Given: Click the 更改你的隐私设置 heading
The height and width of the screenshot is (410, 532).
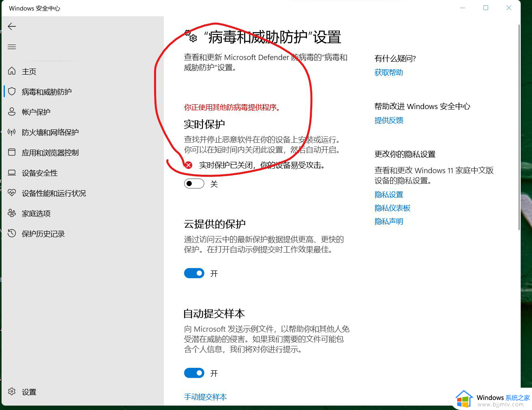Looking at the screenshot, I should [x=405, y=154].
